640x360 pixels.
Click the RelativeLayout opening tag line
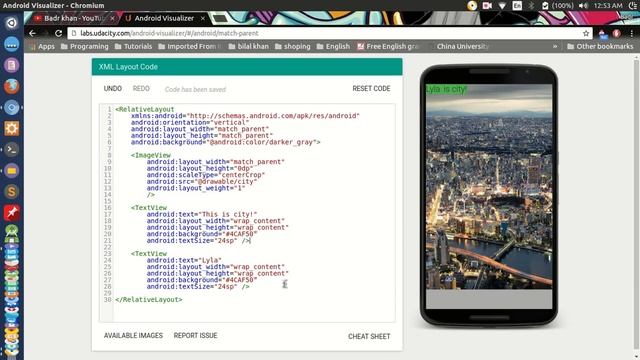coord(144,109)
